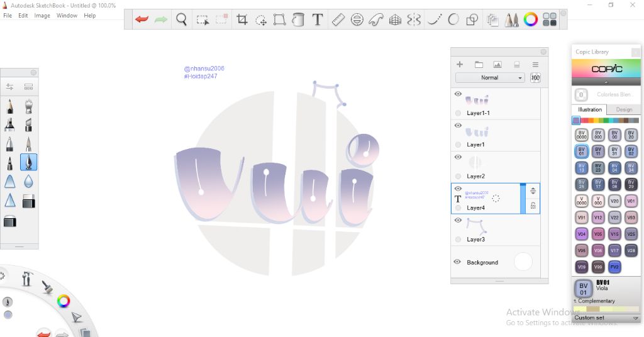Open the Layer Editor toggle icon

click(492, 19)
